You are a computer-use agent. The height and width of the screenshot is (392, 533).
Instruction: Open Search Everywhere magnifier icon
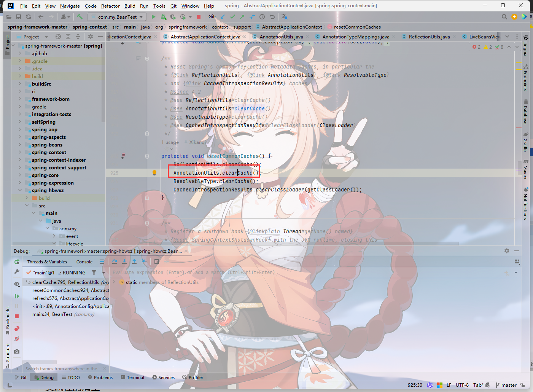(504, 17)
